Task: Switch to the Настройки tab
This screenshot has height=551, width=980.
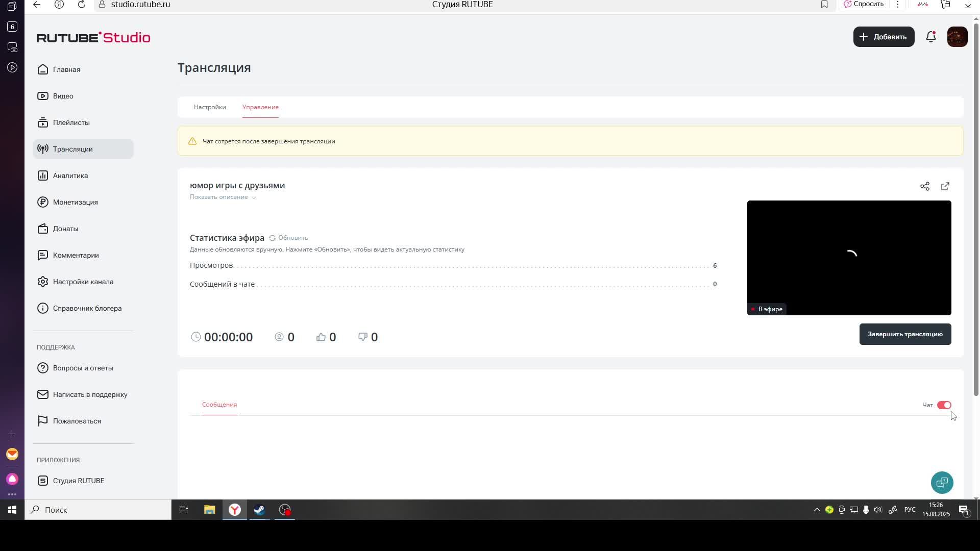Action: click(x=210, y=107)
